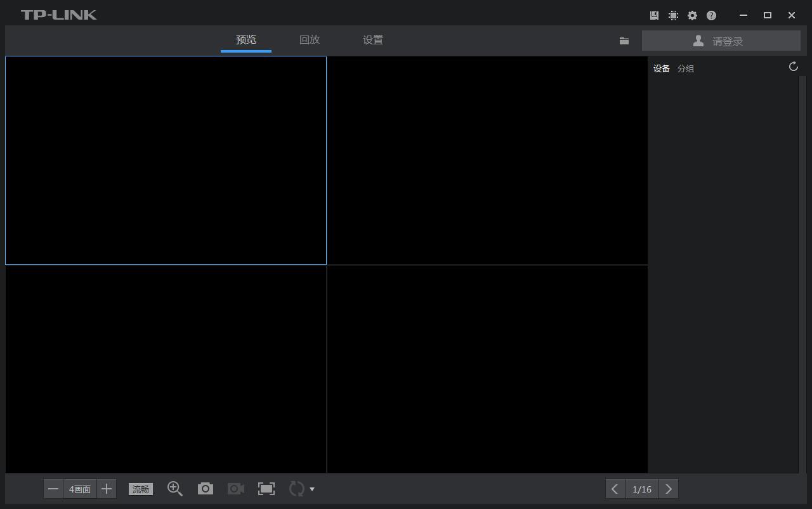Enter fullscreen preview mode
This screenshot has width=812, height=509.
pos(266,489)
